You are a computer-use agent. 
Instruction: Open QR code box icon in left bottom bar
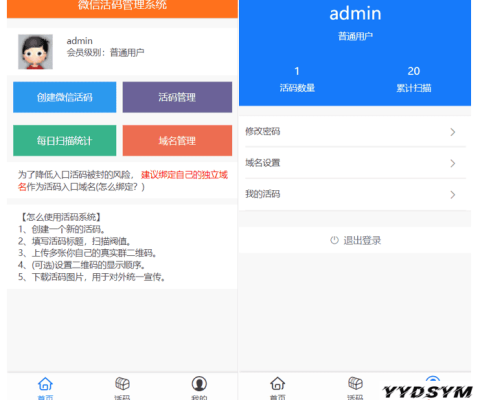tap(122, 384)
